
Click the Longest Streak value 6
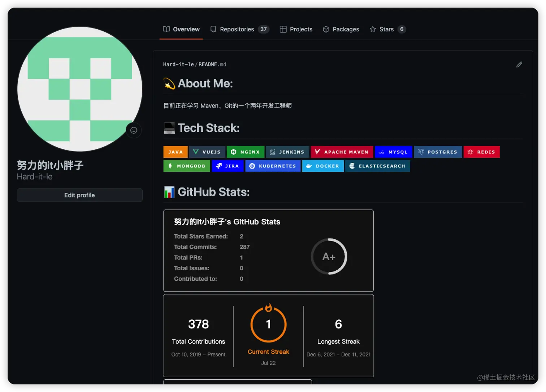tap(338, 324)
